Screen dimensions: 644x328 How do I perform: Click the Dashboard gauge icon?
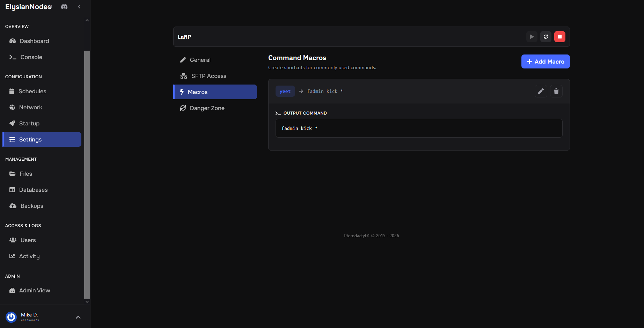[13, 41]
